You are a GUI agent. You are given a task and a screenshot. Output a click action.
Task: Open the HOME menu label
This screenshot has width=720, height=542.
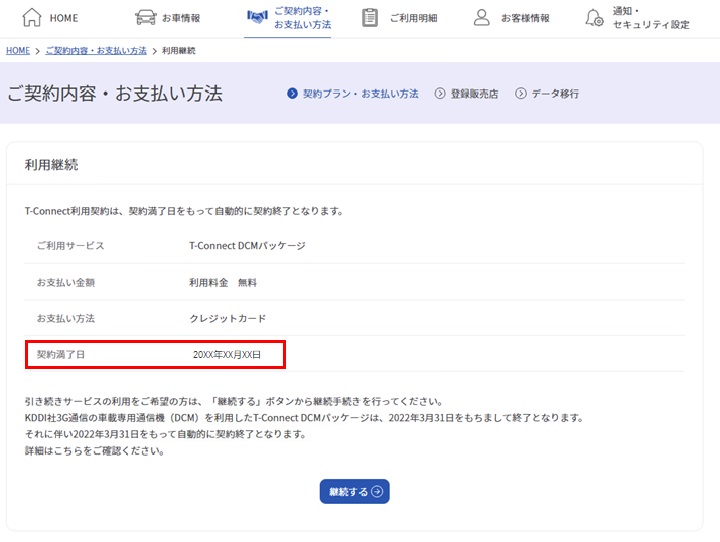(x=64, y=18)
